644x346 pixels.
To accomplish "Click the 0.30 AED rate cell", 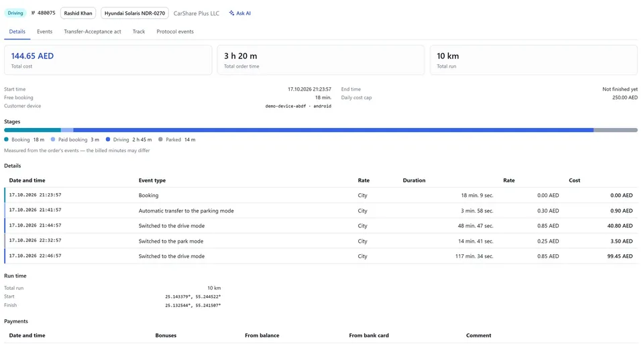I will tap(548, 211).
